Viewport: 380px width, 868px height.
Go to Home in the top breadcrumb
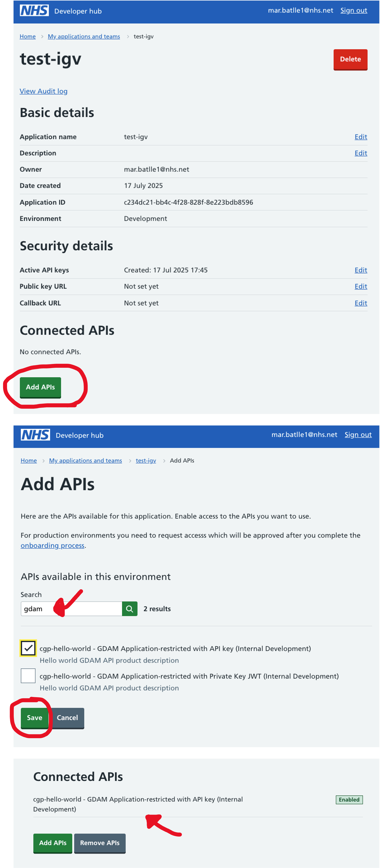(x=28, y=36)
